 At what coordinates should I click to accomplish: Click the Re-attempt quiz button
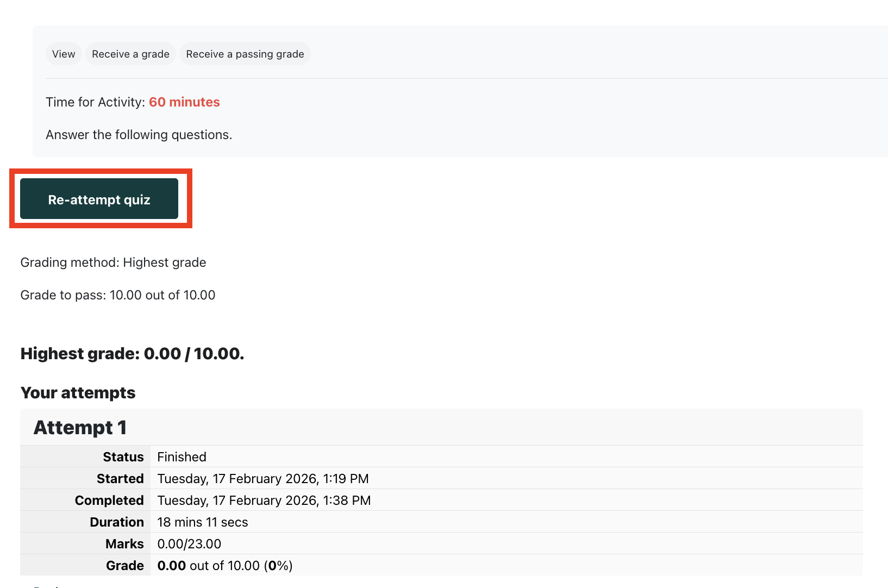click(99, 199)
